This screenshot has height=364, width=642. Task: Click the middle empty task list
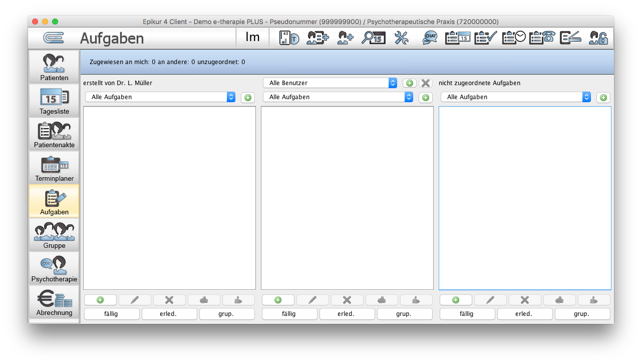(347, 198)
